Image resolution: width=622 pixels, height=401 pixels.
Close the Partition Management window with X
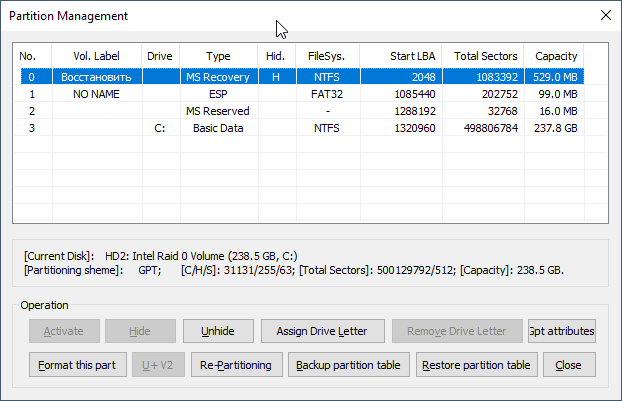pyautogui.click(x=605, y=15)
